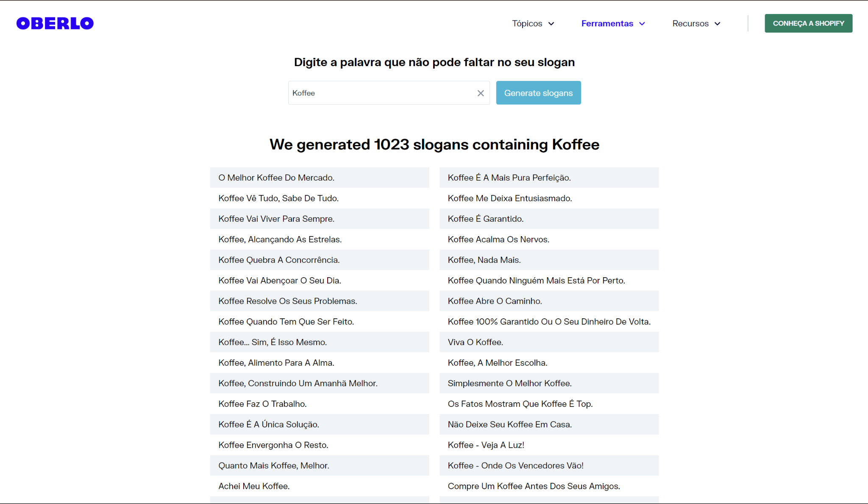Viewport: 868px width, 504px height.
Task: Expand the Ferramentas chevron arrow
Action: click(642, 24)
